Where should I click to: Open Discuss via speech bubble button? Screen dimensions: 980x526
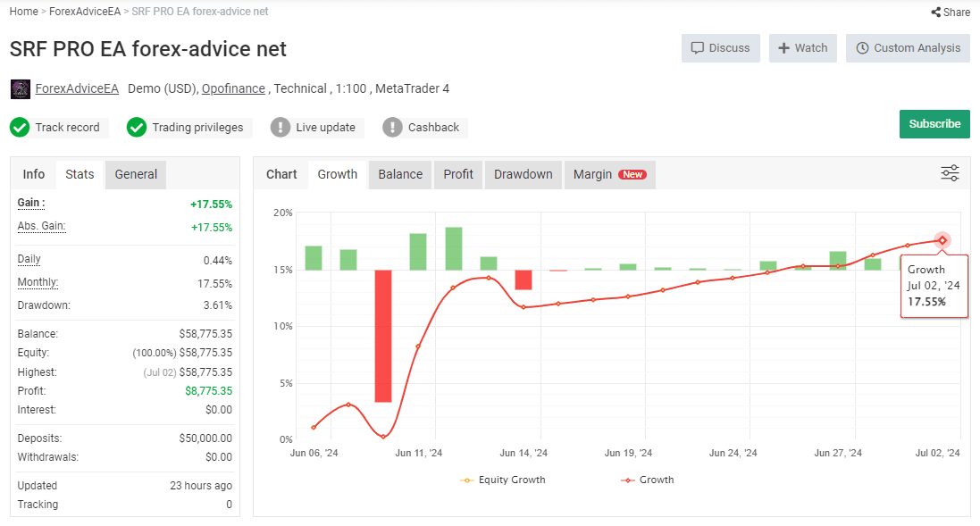click(x=721, y=48)
